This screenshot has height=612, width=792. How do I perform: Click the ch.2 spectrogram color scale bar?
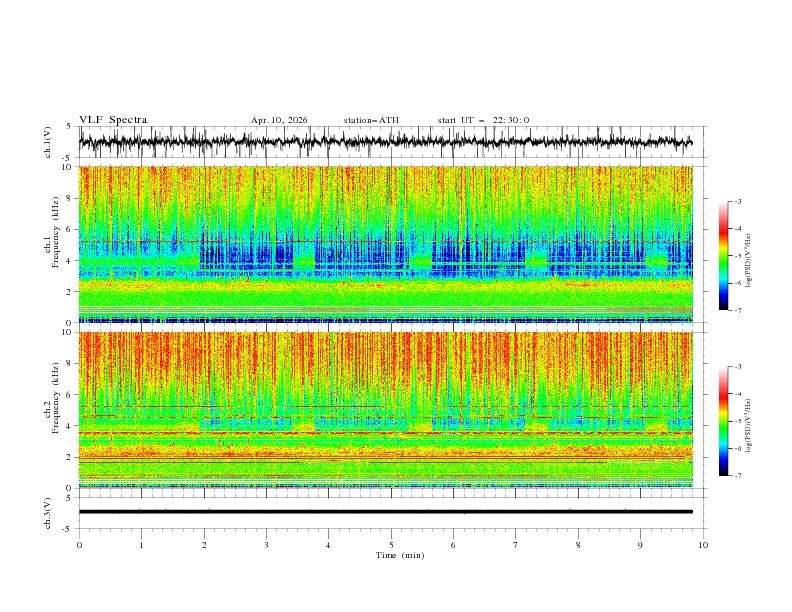[723, 421]
